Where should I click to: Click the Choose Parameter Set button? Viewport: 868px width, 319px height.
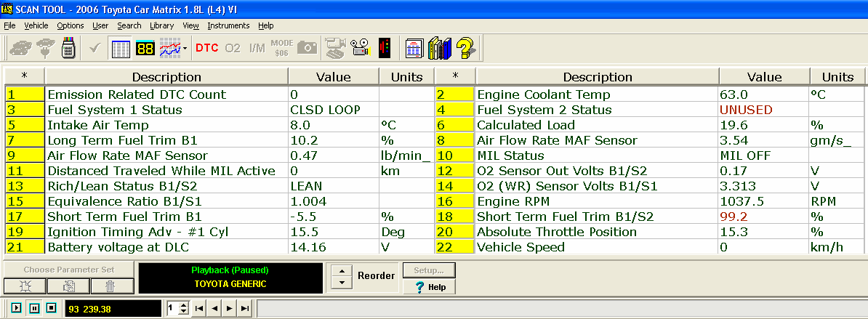coord(68,270)
